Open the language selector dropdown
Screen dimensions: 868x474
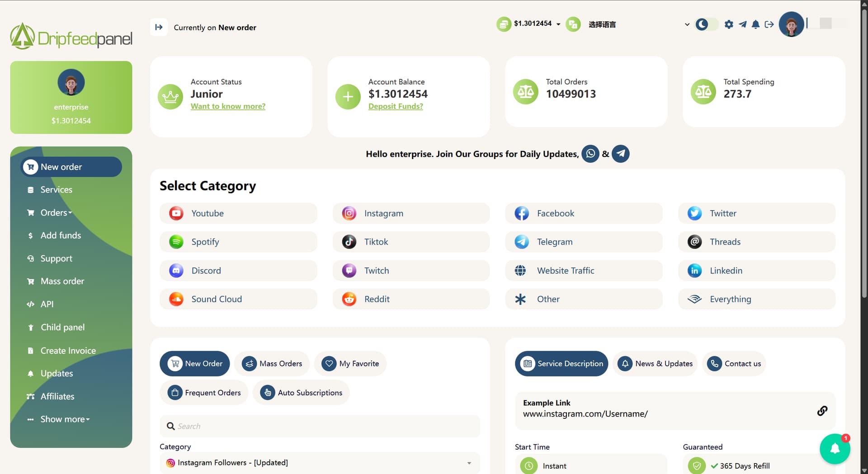point(638,24)
